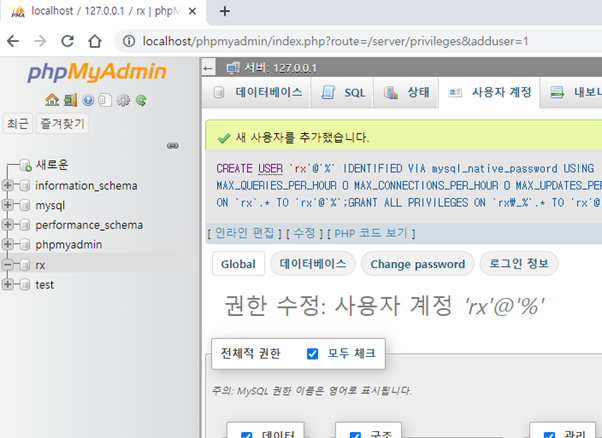The image size is (602, 438).
Task: Open the MariaDB documentation page icon
Action: click(105, 101)
